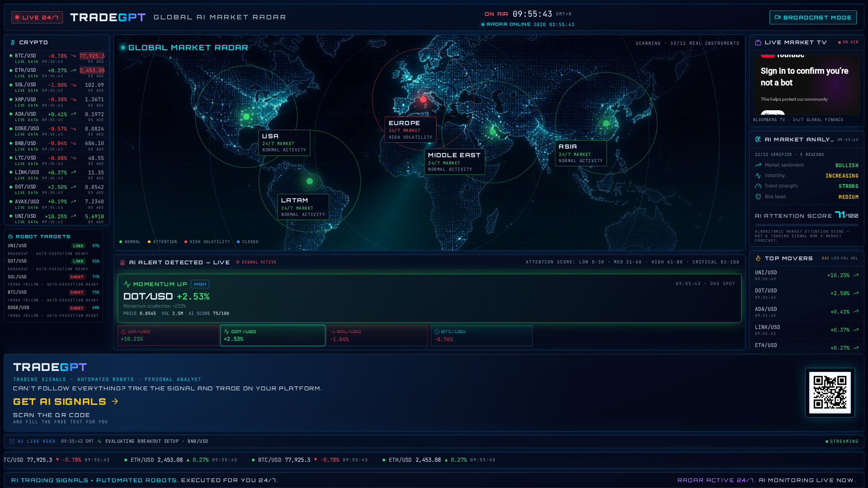Select the BTC/USD alert card
Image resolution: width=868 pixels, height=488 pixels.
tap(481, 336)
